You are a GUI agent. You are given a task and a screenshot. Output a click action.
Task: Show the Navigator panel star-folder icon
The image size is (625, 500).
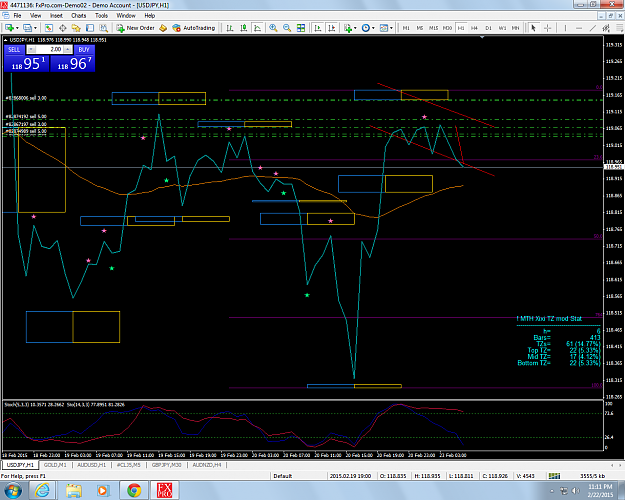[76, 28]
